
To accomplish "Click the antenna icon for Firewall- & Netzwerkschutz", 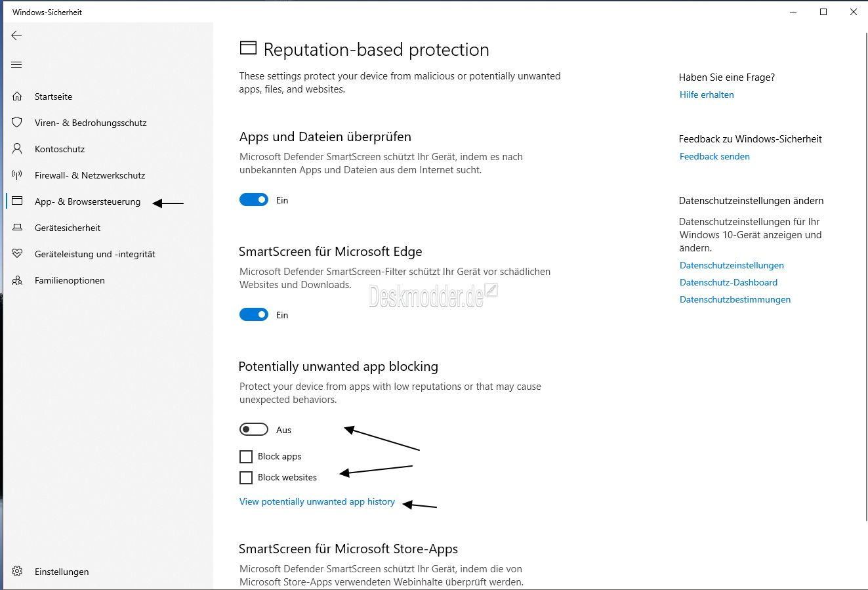I will [x=17, y=175].
